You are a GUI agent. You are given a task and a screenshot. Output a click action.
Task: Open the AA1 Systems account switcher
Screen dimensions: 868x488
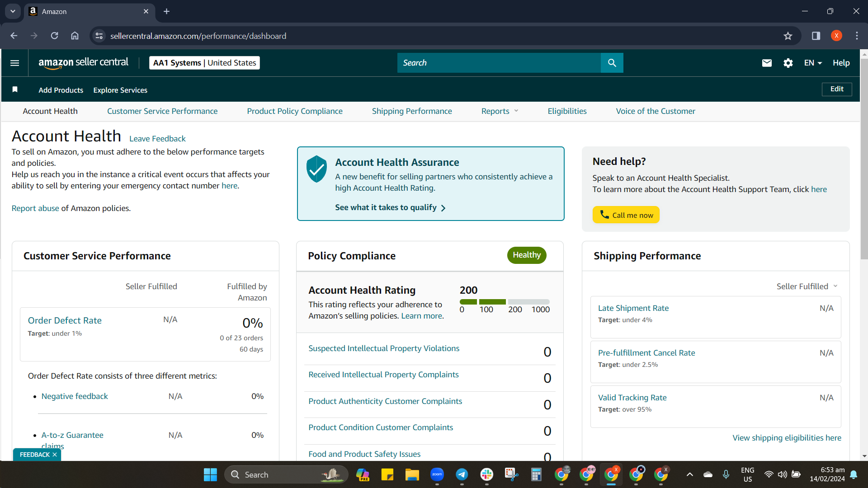[x=204, y=63]
